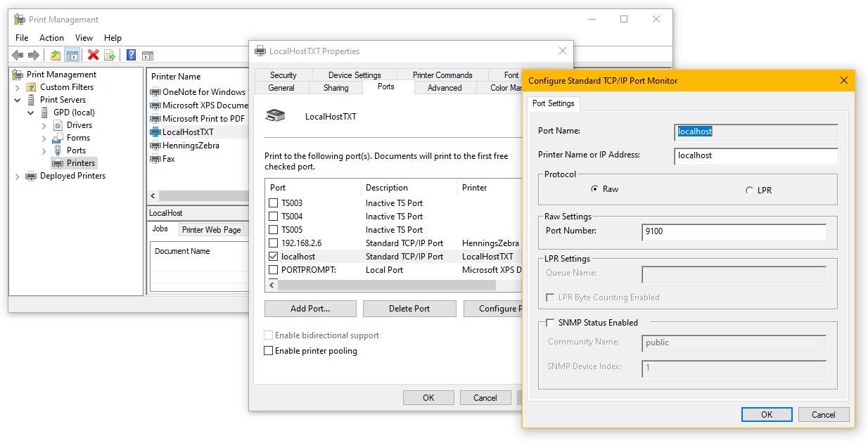Click the Custom Filters folder icon

pyautogui.click(x=31, y=87)
